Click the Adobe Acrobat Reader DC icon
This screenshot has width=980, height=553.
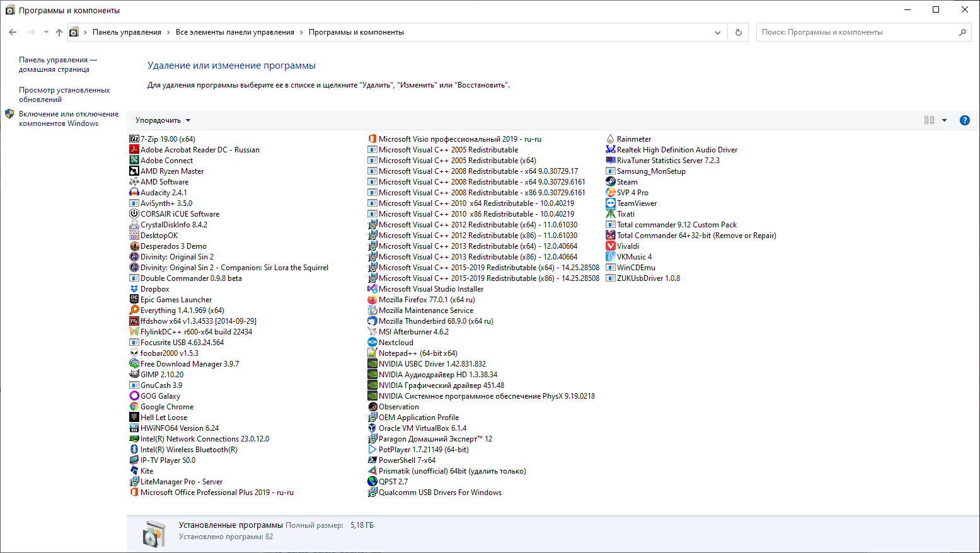tap(134, 150)
